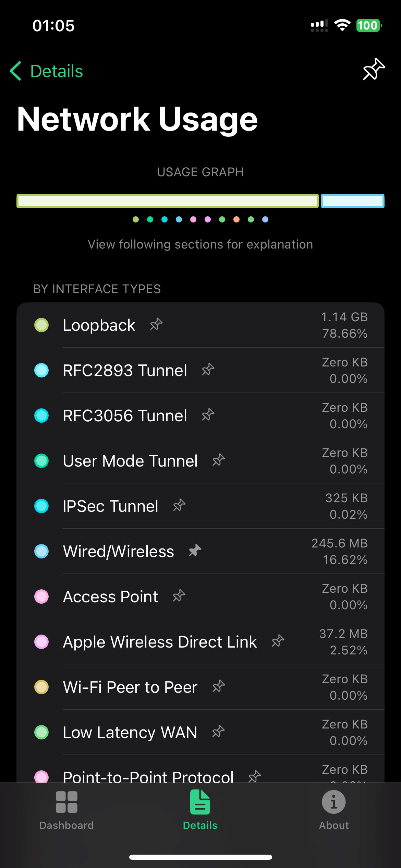Toggle pin next to RFC2893 Tunnel
This screenshot has height=868, width=401.
[208, 370]
